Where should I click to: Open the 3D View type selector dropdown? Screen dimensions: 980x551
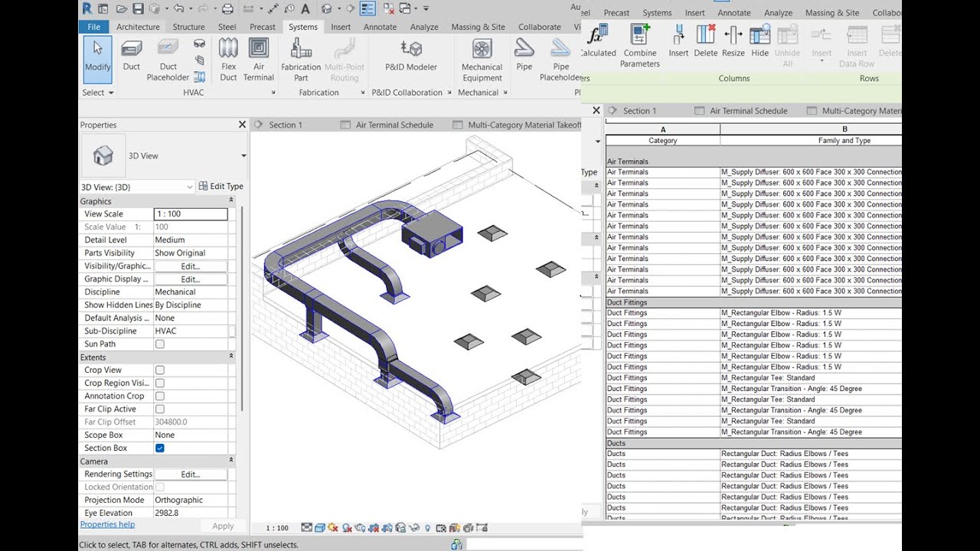tap(243, 156)
